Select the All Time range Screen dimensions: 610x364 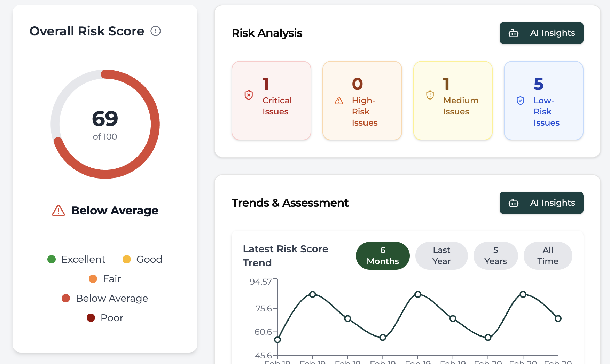pyautogui.click(x=548, y=256)
